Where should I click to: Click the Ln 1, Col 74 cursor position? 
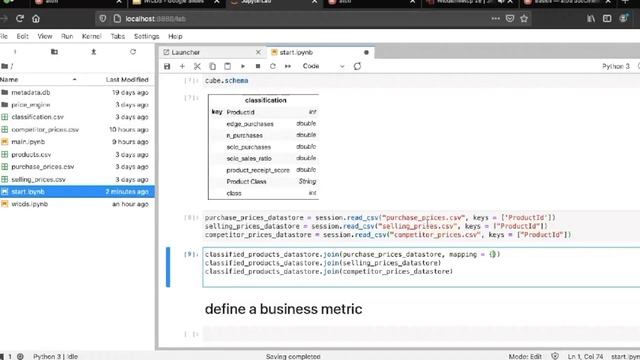click(585, 356)
